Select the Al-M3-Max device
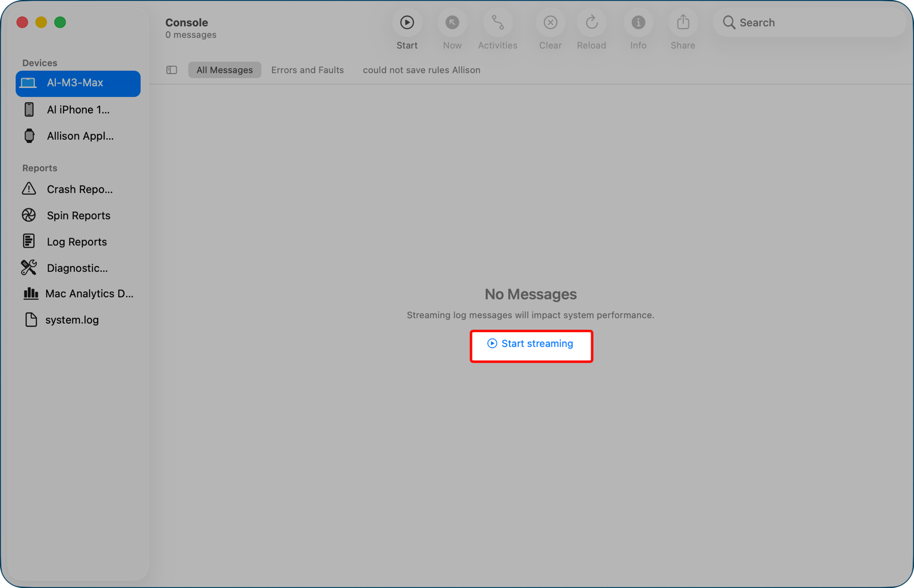 [x=78, y=83]
